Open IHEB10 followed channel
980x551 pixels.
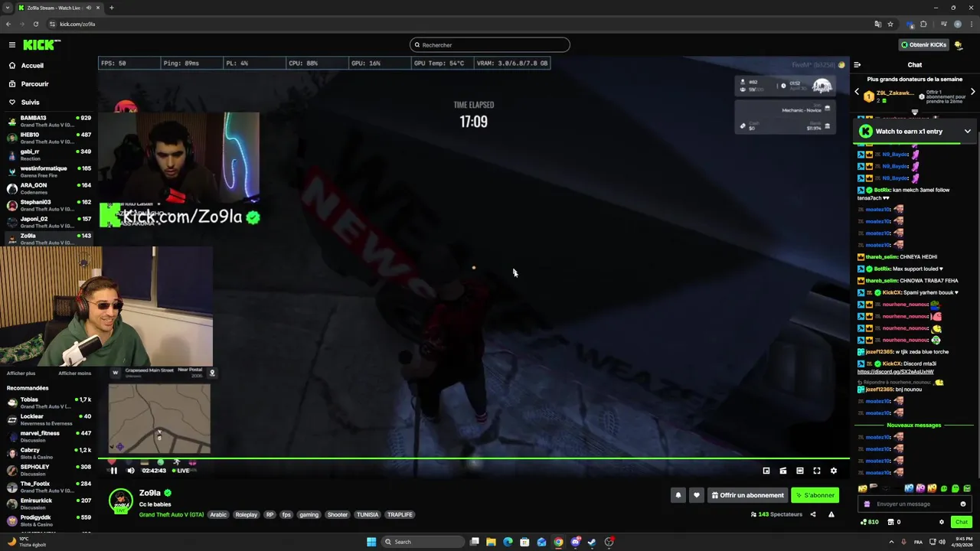click(x=48, y=138)
